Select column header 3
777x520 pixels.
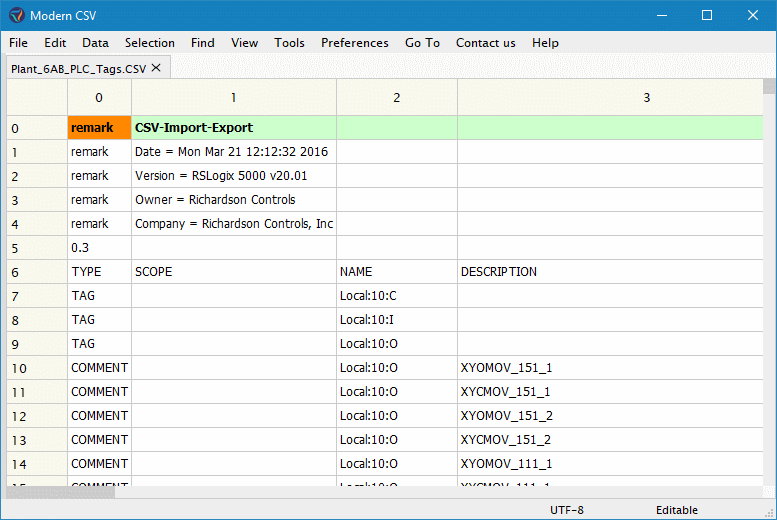tap(610, 98)
